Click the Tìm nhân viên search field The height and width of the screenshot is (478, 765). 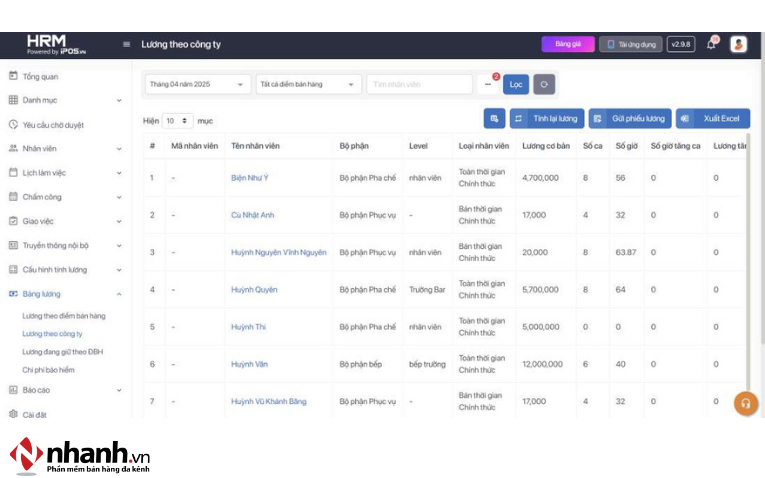419,85
